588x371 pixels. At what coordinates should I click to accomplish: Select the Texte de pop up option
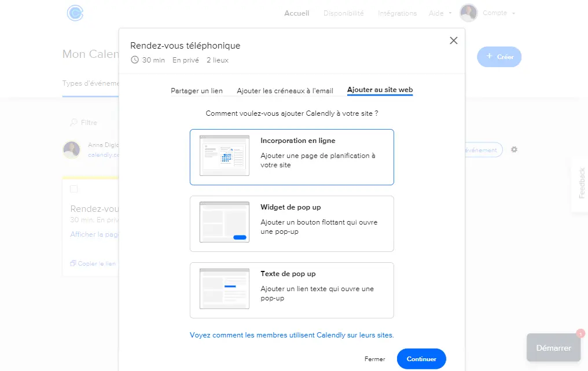[x=292, y=291]
